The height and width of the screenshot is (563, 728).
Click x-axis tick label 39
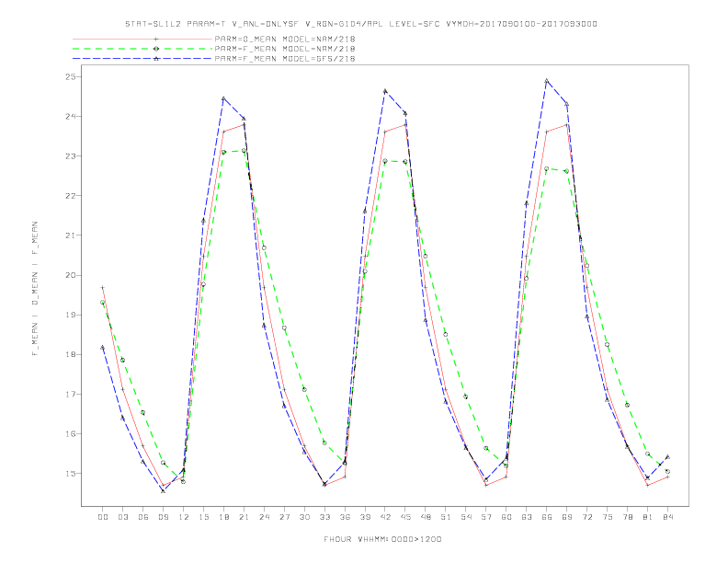pyautogui.click(x=365, y=517)
